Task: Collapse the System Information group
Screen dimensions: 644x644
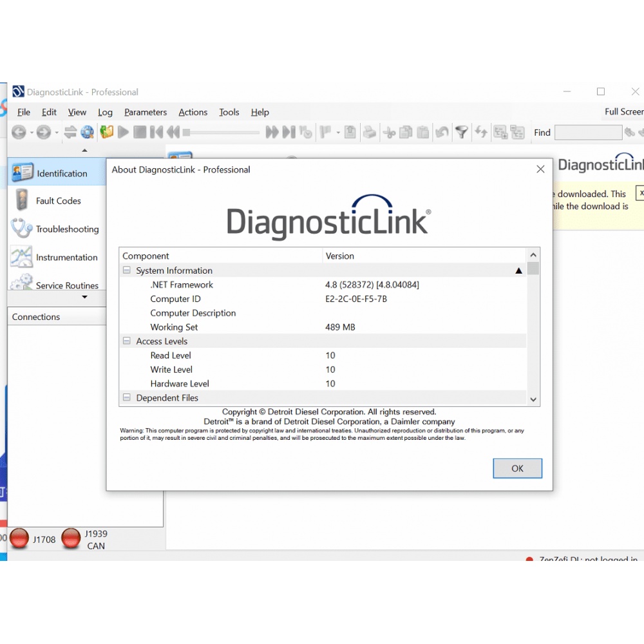Action: pos(127,270)
